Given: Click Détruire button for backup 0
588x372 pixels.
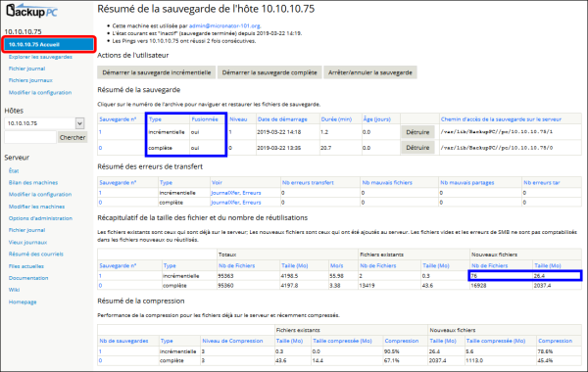Looking at the screenshot, I should [x=417, y=148].
